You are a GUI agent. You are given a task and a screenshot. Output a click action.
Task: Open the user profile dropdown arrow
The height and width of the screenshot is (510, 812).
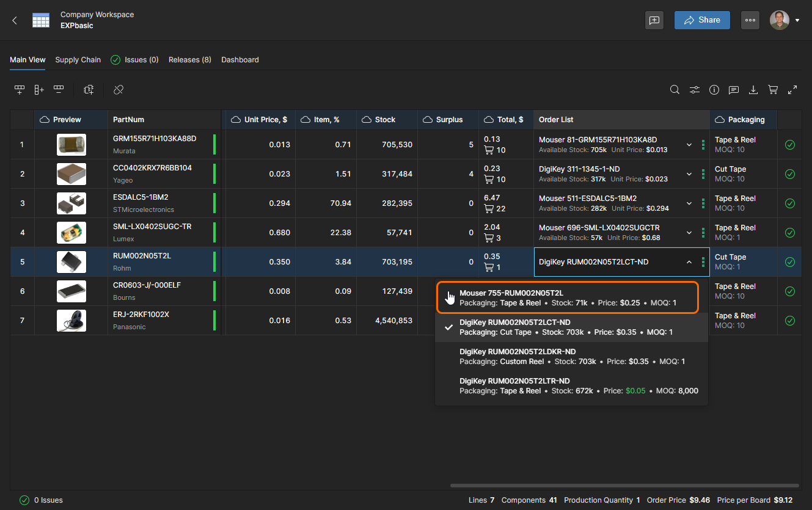tap(797, 20)
